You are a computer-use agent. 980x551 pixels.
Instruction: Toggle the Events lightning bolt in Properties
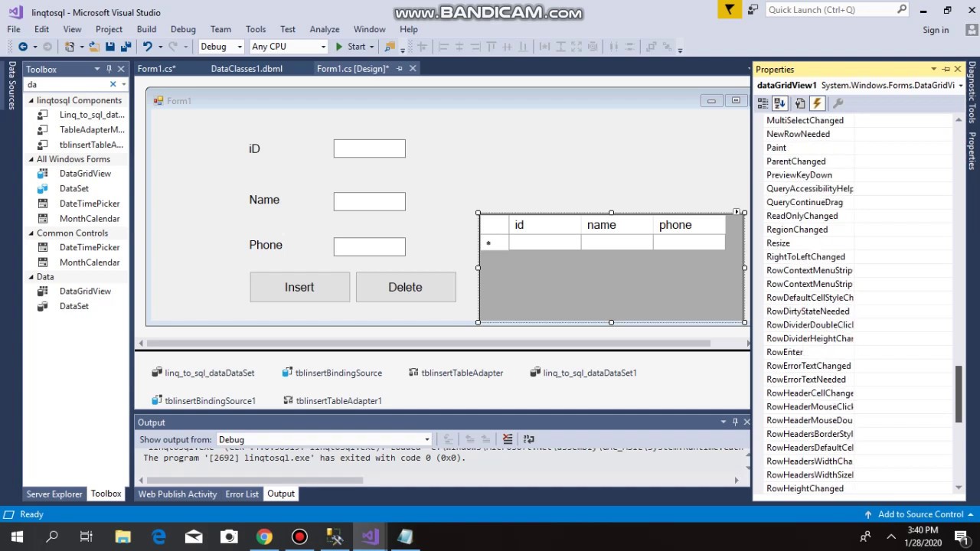click(817, 103)
